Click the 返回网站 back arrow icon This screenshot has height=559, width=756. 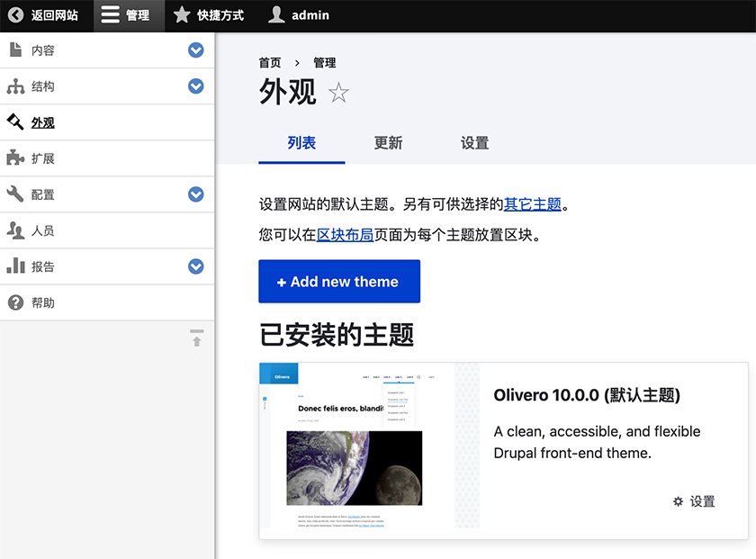(x=15, y=15)
